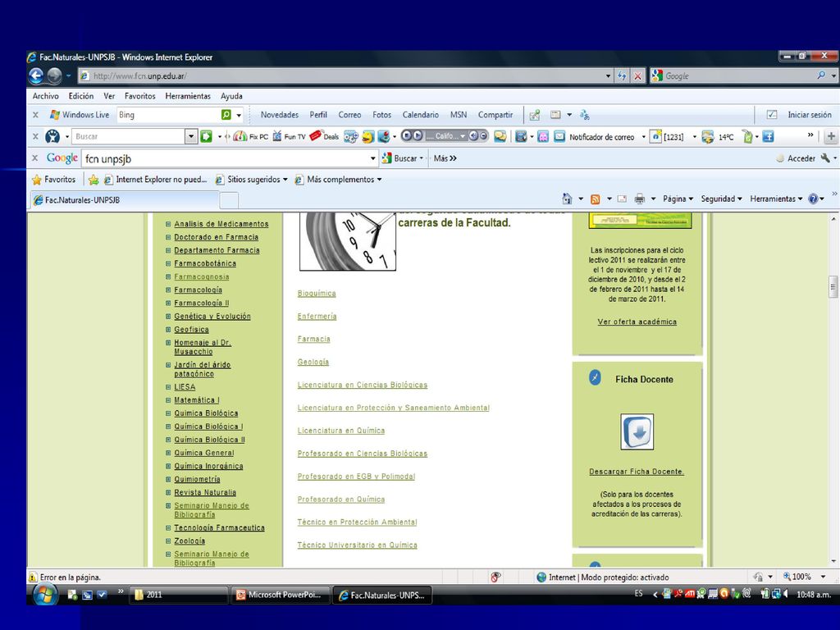Click the Favoritos star icon
This screenshot has width=840, height=630.
(x=36, y=180)
